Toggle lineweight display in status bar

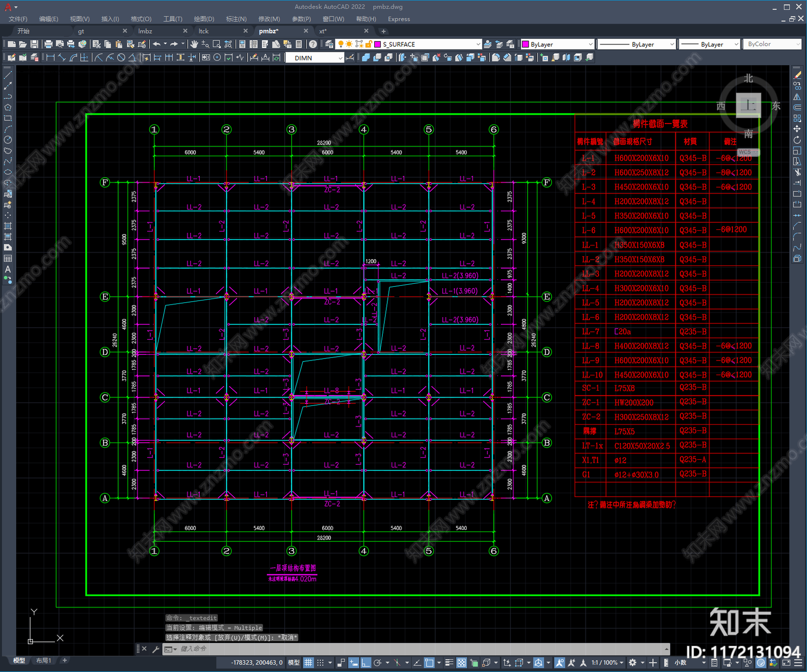click(x=449, y=662)
